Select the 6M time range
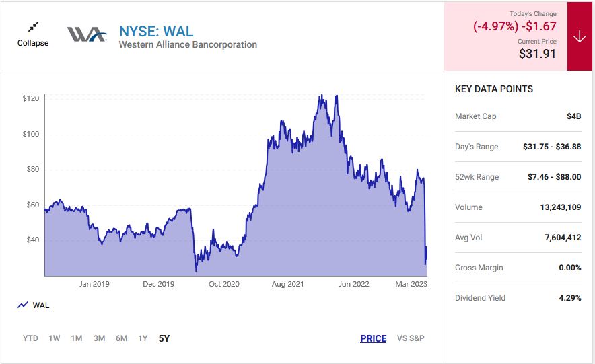 click(x=121, y=338)
